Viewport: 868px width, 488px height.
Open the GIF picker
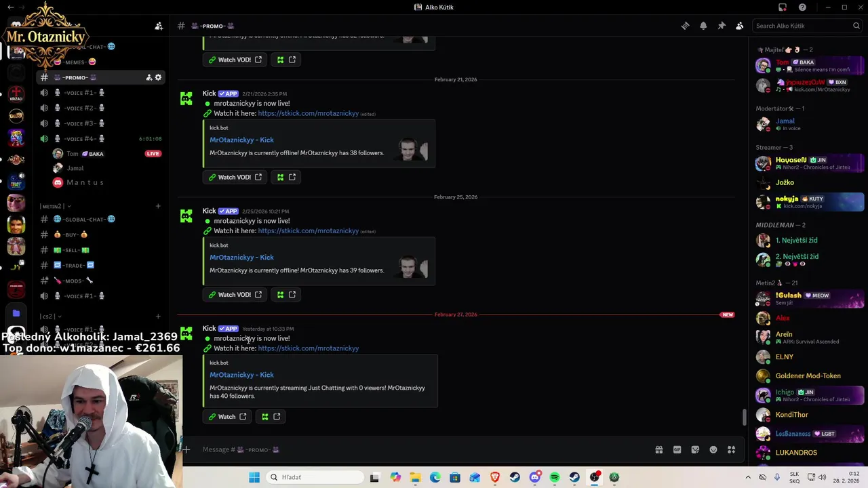[x=677, y=449]
